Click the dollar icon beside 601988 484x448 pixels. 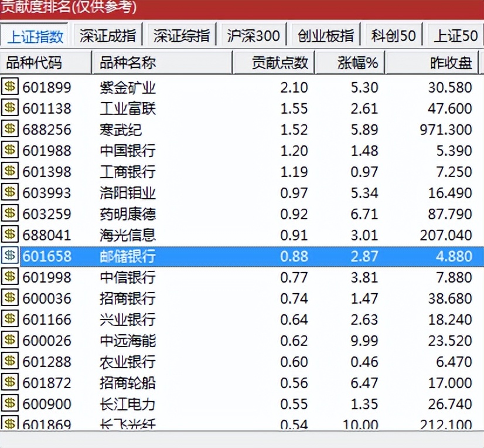(x=9, y=150)
